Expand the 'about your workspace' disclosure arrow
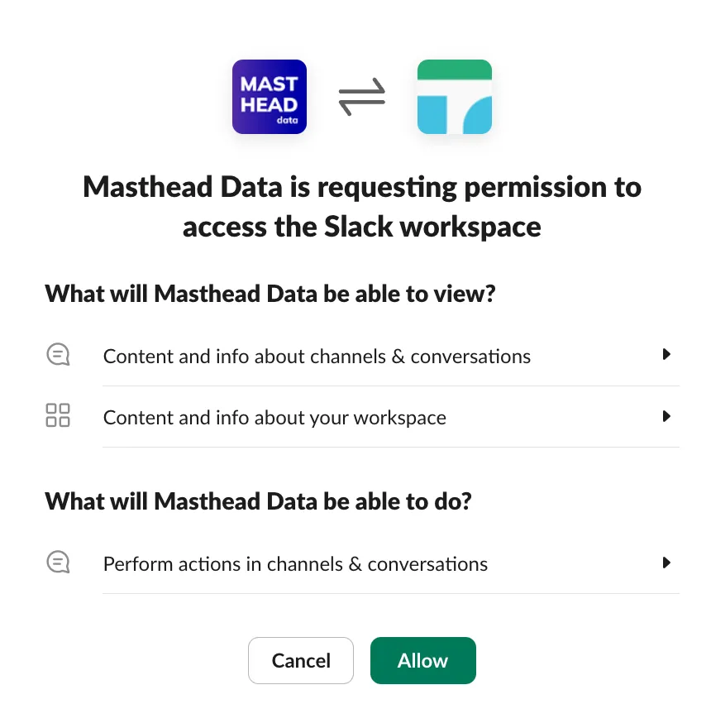 coord(666,416)
